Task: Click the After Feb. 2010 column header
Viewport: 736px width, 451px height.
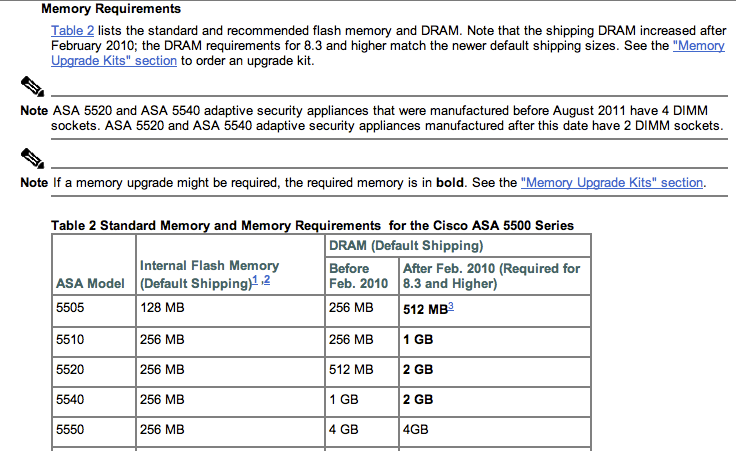Action: click(x=490, y=276)
